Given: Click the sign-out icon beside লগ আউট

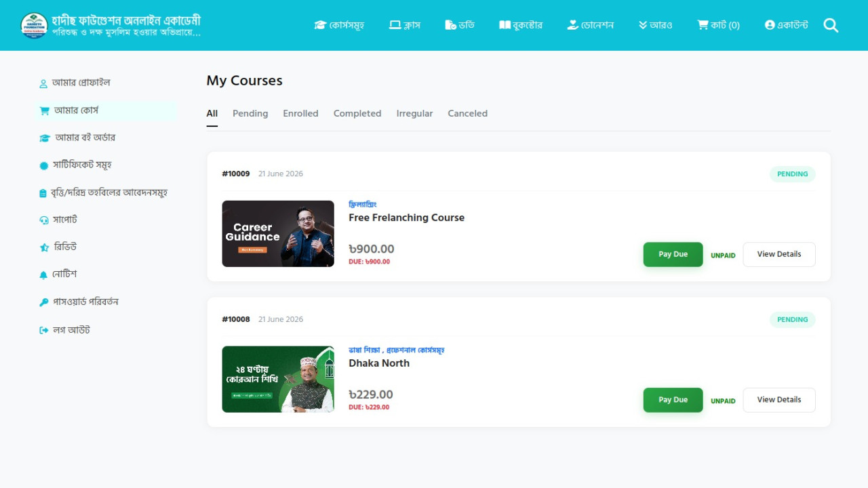Looking at the screenshot, I should tap(44, 330).
